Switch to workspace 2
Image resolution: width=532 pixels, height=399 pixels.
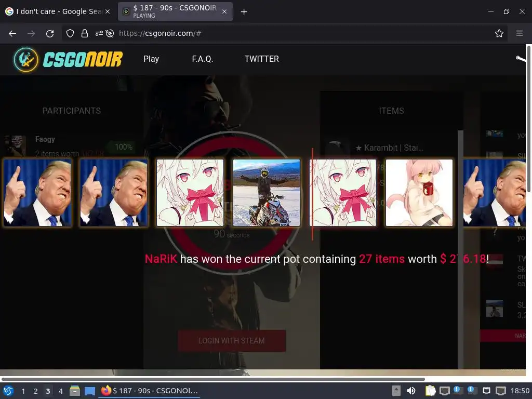[36, 391]
